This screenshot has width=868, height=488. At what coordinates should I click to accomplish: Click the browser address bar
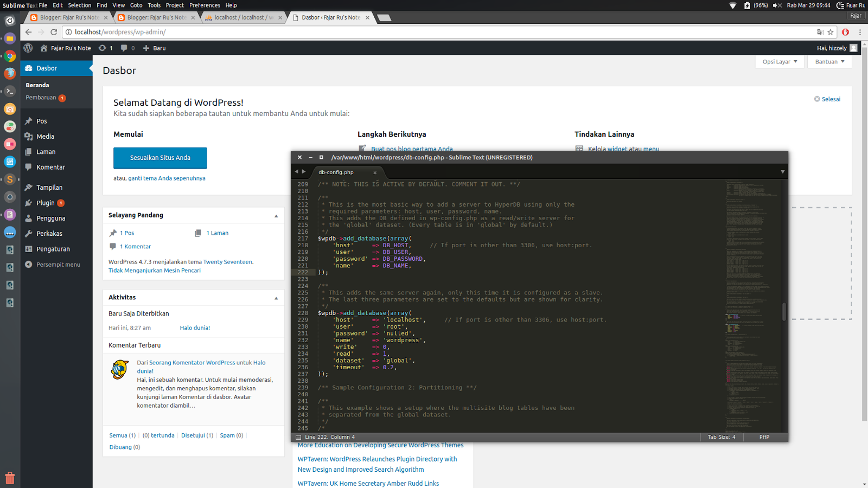[x=217, y=32]
